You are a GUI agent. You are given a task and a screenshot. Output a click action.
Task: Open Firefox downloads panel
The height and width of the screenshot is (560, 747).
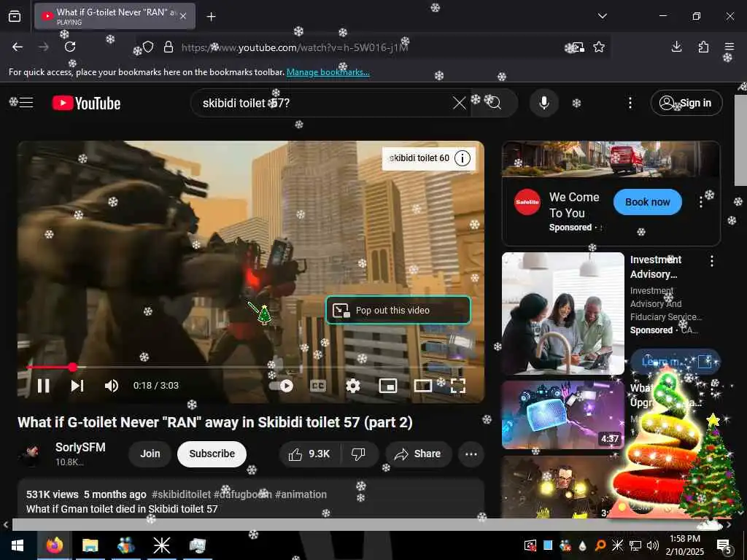[676, 47]
